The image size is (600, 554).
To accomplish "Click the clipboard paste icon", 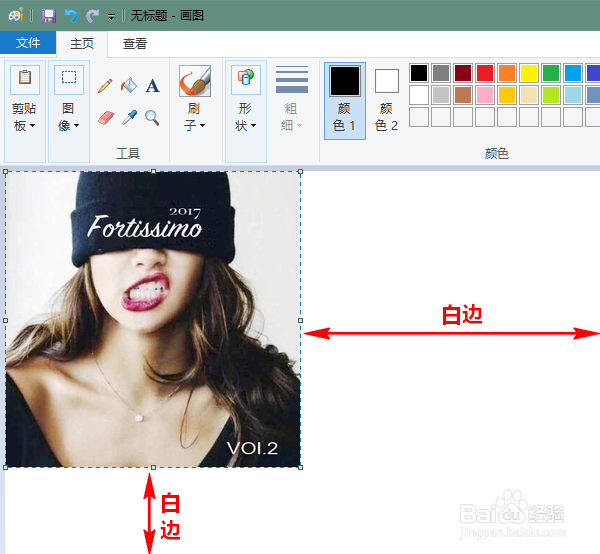I will (25, 79).
